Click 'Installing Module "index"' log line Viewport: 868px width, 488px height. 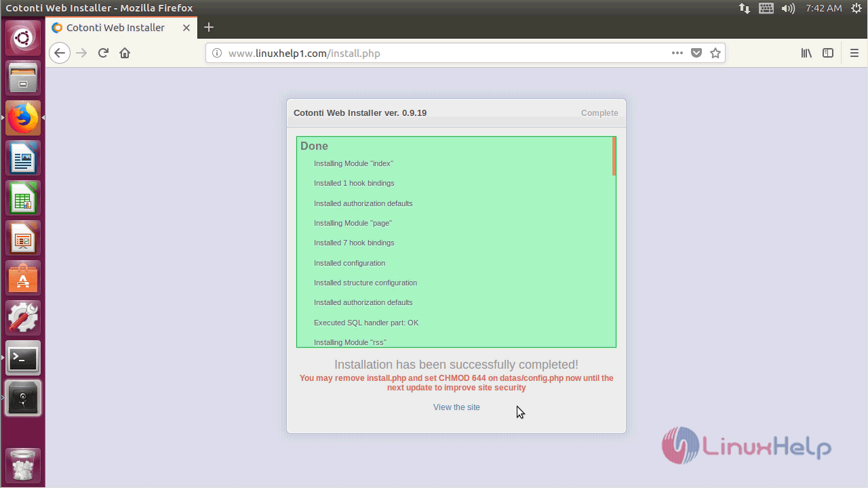353,163
